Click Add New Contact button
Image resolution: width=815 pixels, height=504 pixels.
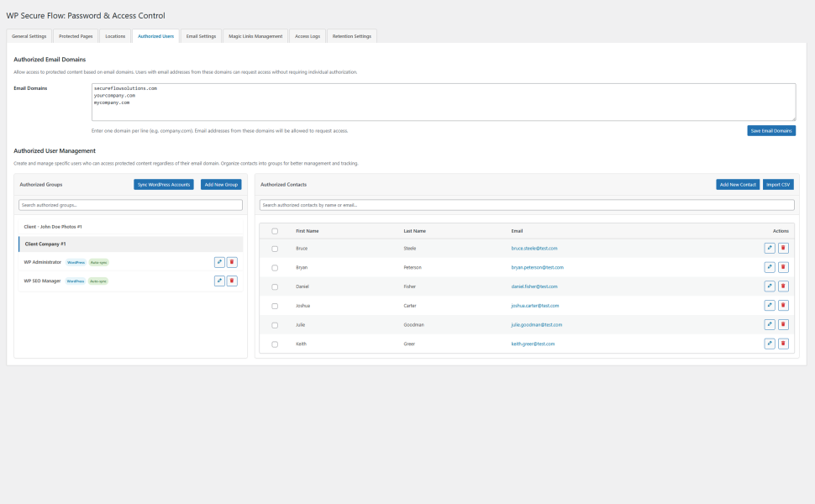(x=738, y=185)
